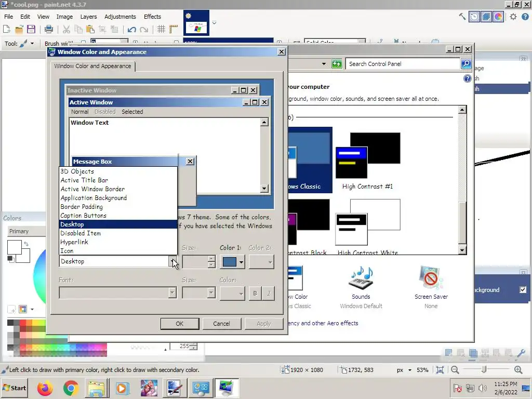Toggle the Colors window wheel icon
The image size is (532, 399).
(498, 17)
